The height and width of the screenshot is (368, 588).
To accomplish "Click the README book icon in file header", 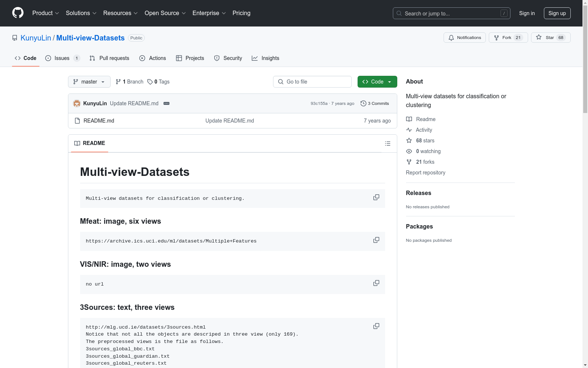I will 77,143.
